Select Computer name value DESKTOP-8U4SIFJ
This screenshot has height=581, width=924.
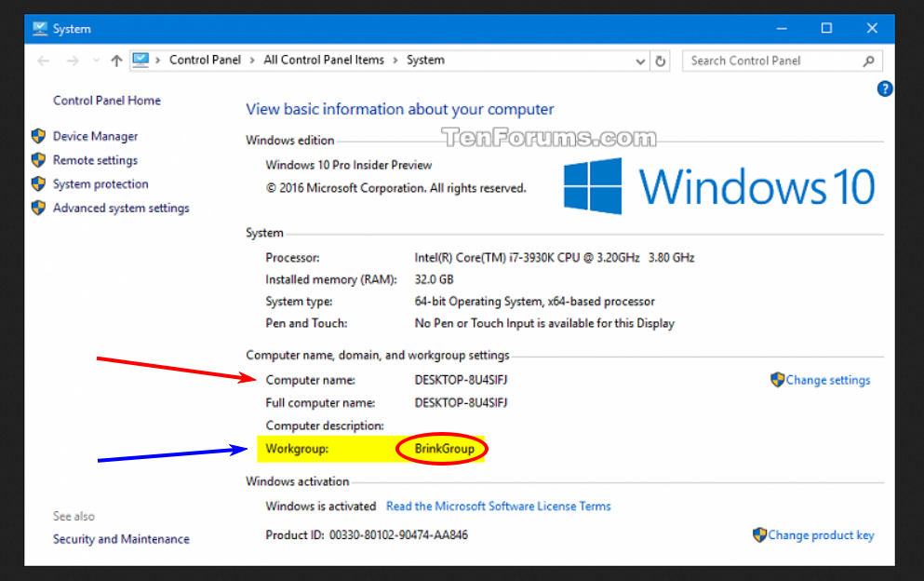click(x=461, y=380)
